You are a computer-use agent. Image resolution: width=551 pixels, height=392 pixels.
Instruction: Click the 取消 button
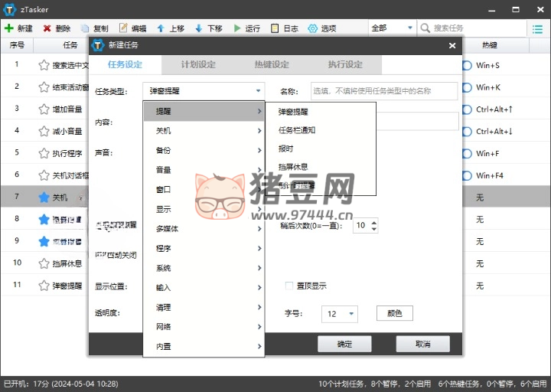(x=422, y=344)
